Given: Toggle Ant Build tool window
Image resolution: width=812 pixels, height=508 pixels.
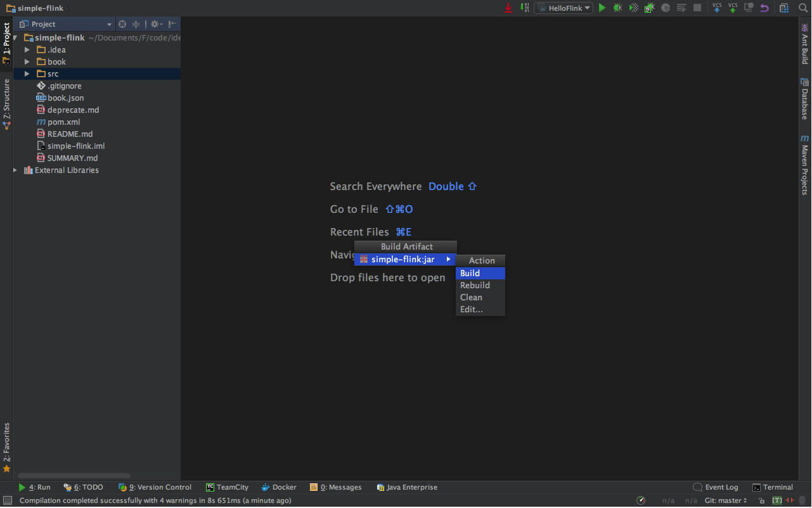Looking at the screenshot, I should (x=805, y=44).
